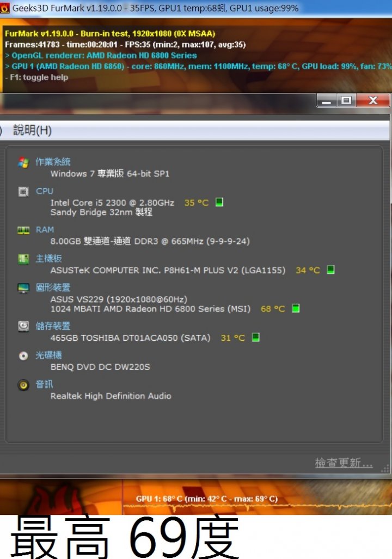The image size is (392, 559).
Task: Click the FurMark title bar text
Action: (156, 8)
